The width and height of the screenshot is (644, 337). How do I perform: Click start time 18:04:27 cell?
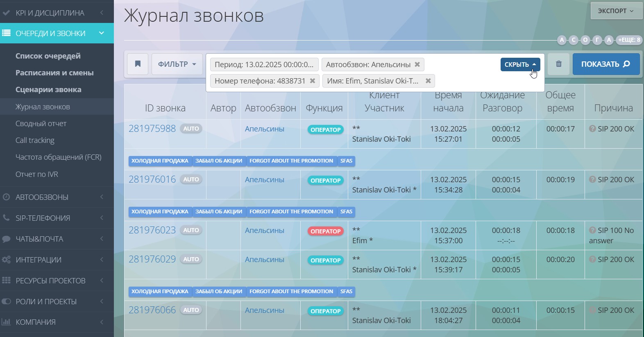coord(448,321)
